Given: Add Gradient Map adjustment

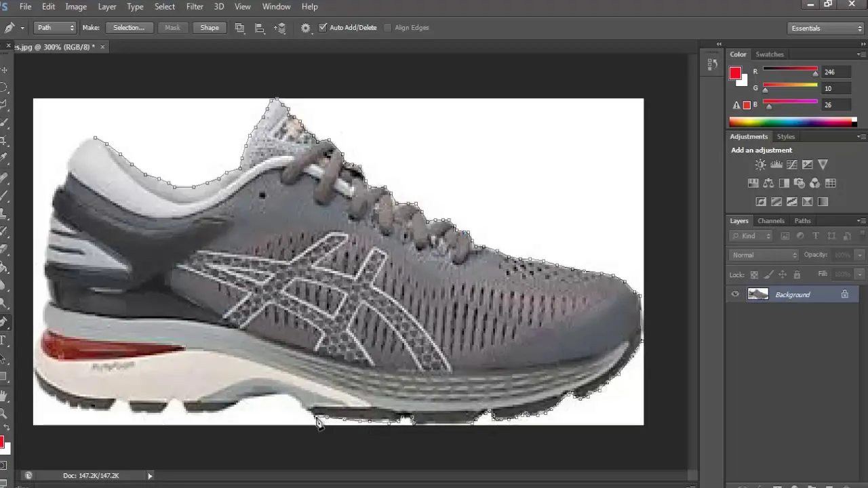Looking at the screenshot, I should pyautogui.click(x=823, y=201).
